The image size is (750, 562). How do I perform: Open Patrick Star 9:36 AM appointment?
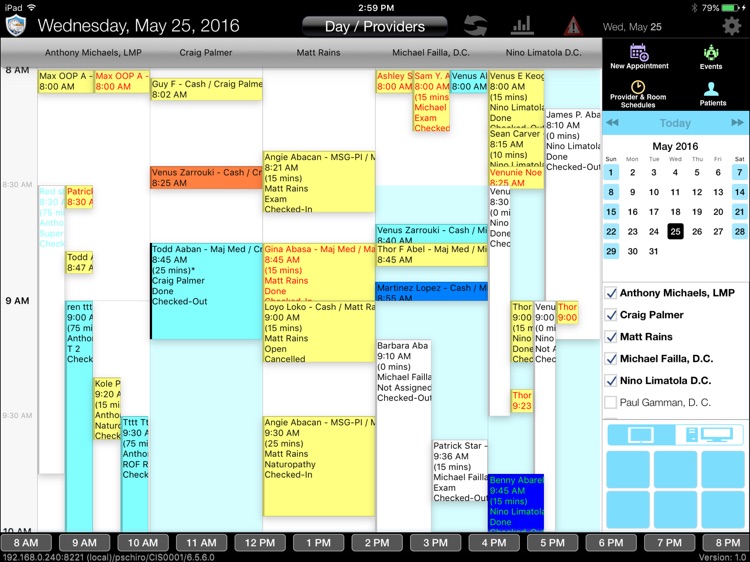point(460,471)
